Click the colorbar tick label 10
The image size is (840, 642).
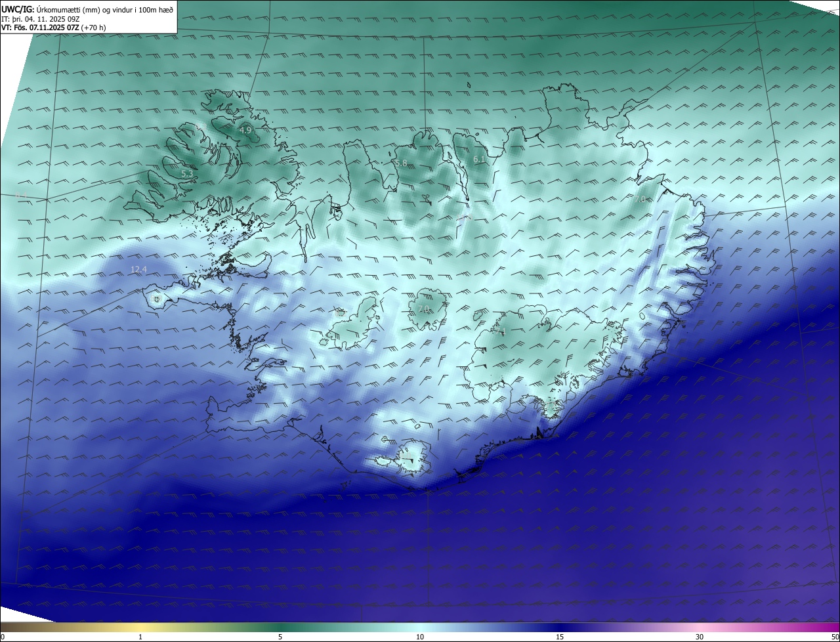[x=420, y=637]
